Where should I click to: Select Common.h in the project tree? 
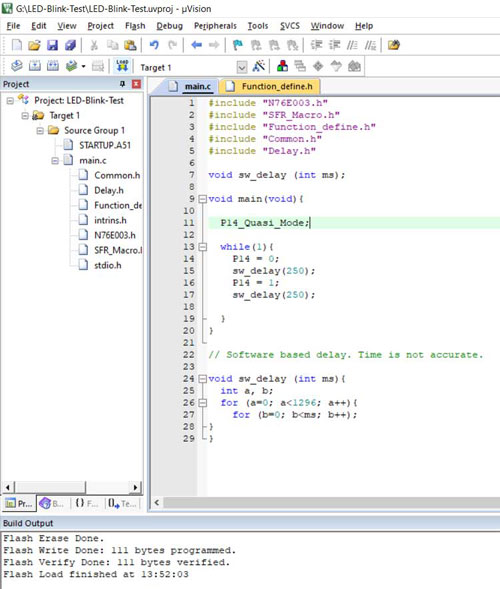pyautogui.click(x=117, y=175)
